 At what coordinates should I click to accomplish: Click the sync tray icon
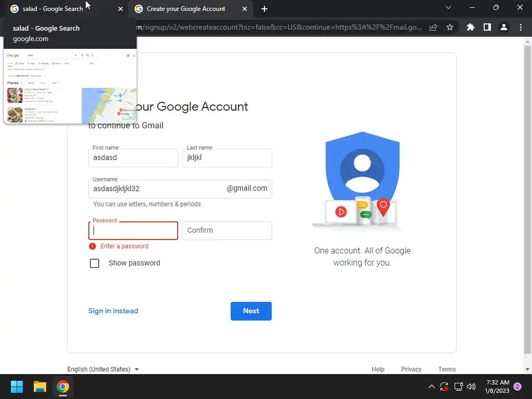point(444,387)
